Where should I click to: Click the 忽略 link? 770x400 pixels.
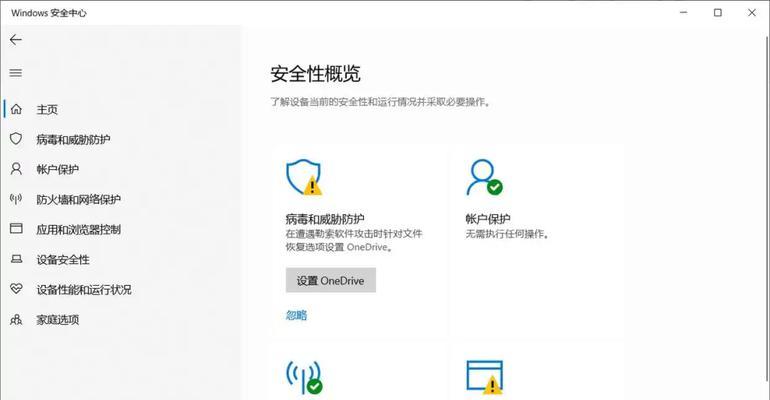296,315
